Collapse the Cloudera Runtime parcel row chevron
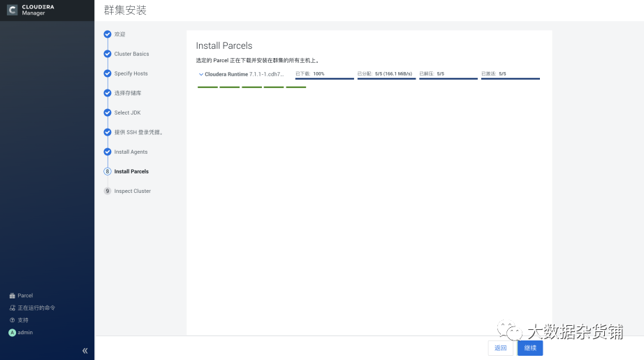This screenshot has height=360, width=644. (x=201, y=74)
